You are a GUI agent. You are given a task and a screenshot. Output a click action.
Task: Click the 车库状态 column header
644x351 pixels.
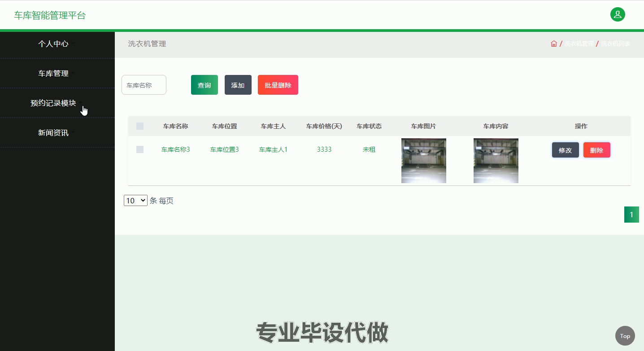[369, 126]
